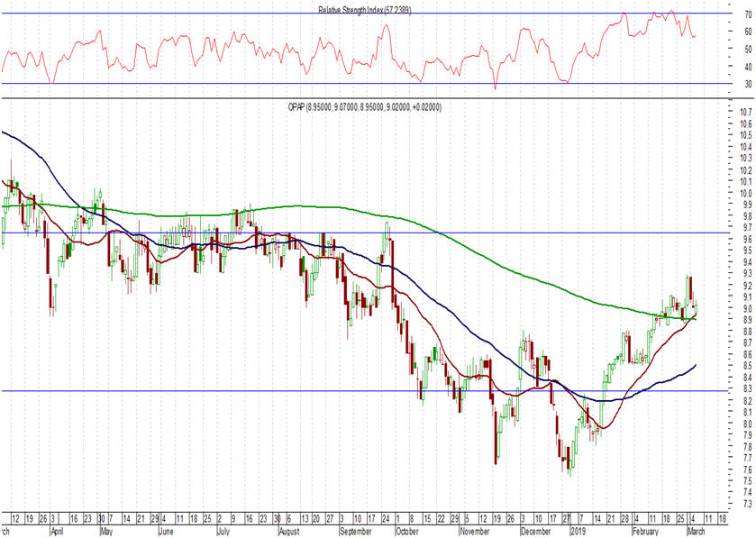Select the 2019 year label
The image size is (756, 538).
(578, 532)
